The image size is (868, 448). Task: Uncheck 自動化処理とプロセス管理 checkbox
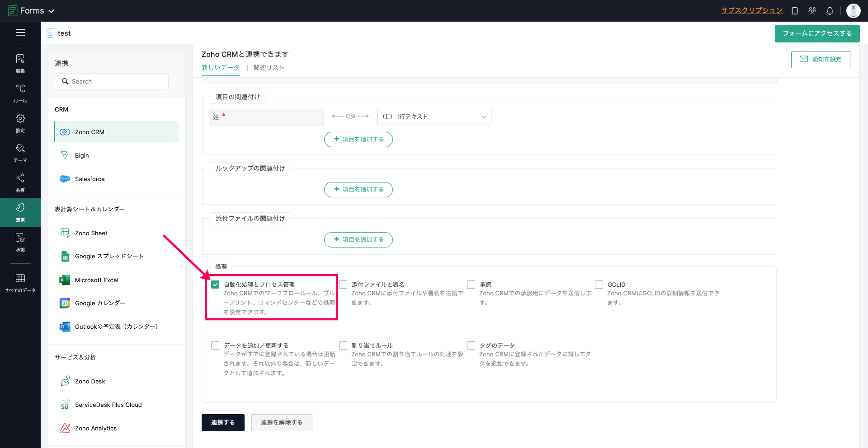215,285
